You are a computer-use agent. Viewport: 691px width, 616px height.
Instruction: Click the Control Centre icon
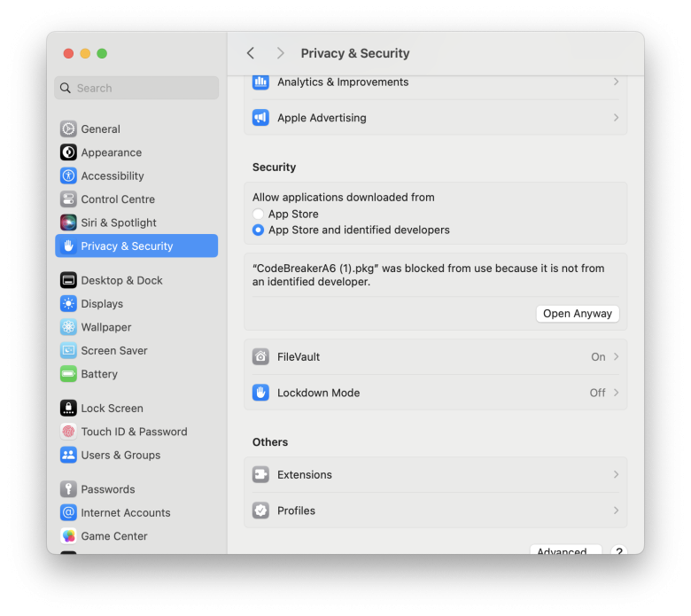tap(68, 199)
